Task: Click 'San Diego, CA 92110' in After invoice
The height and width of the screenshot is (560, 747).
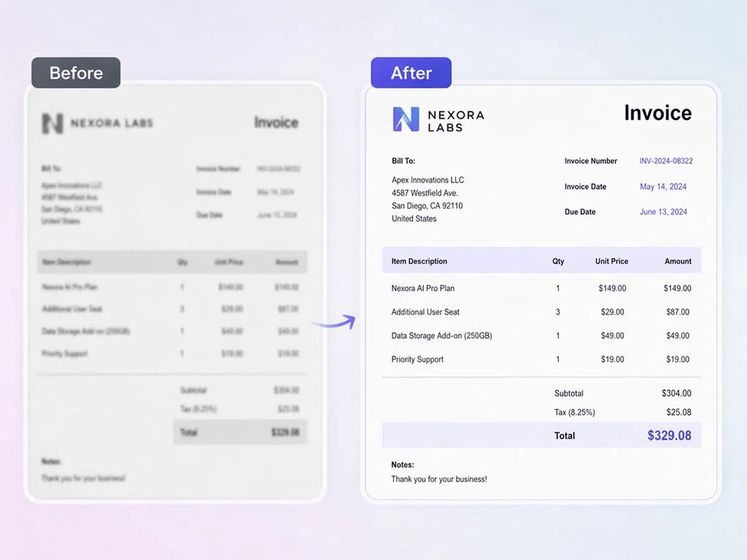Action: tap(427, 206)
